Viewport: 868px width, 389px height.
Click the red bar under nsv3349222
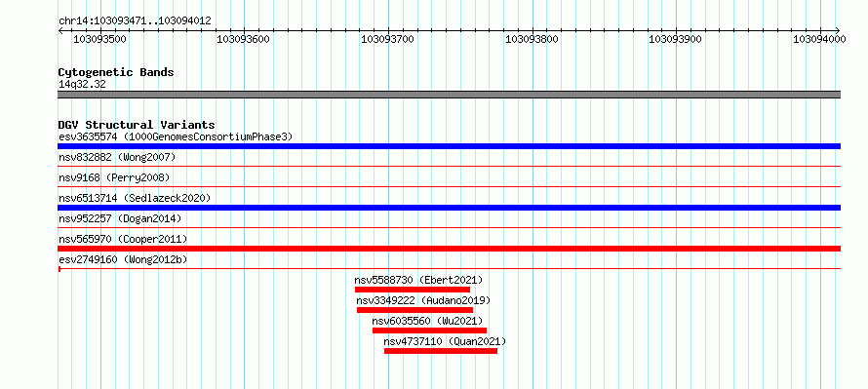[x=414, y=310]
